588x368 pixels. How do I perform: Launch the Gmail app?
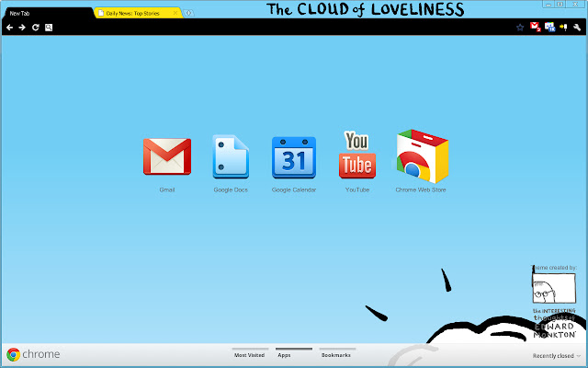point(167,156)
